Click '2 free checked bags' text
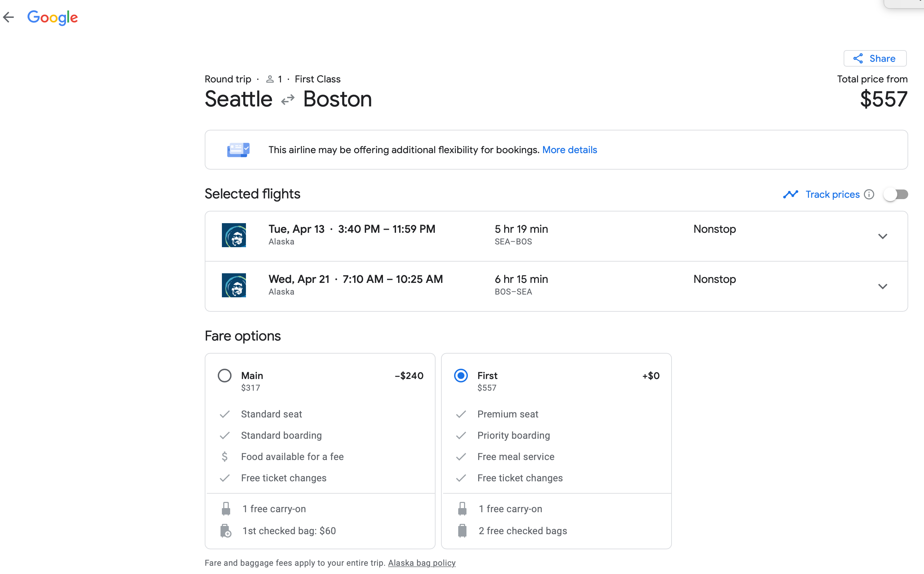Screen dimensions: 924x574 click(x=522, y=531)
